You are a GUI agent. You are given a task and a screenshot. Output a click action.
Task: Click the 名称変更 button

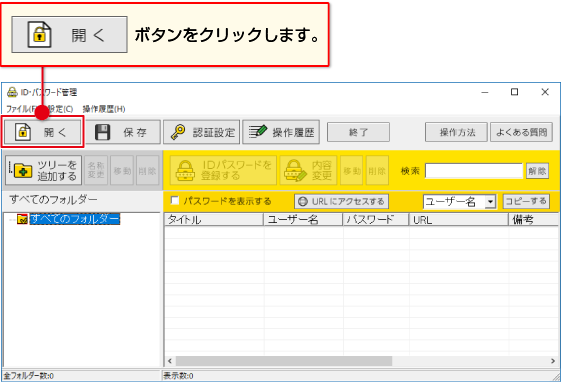tap(96, 170)
